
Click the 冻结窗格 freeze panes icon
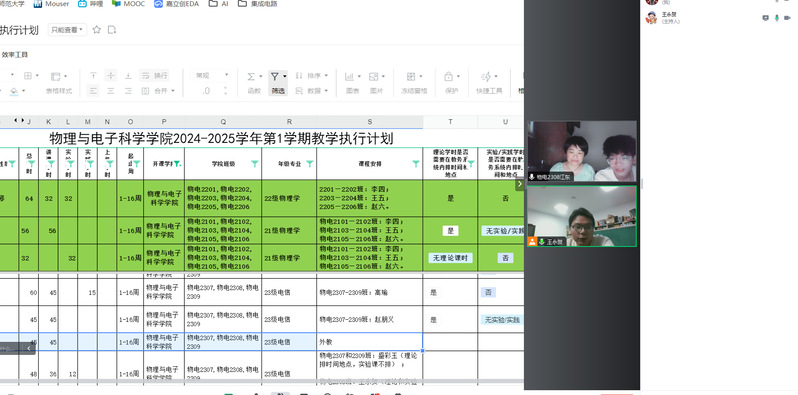[411, 77]
